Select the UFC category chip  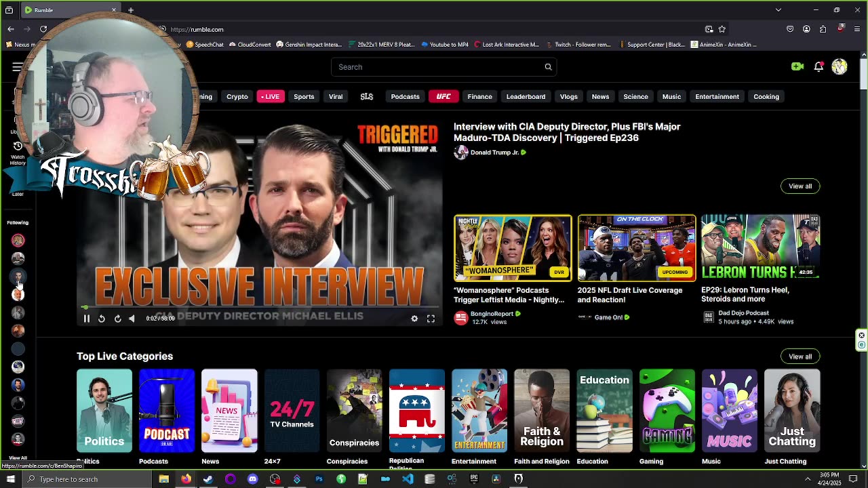(x=443, y=96)
